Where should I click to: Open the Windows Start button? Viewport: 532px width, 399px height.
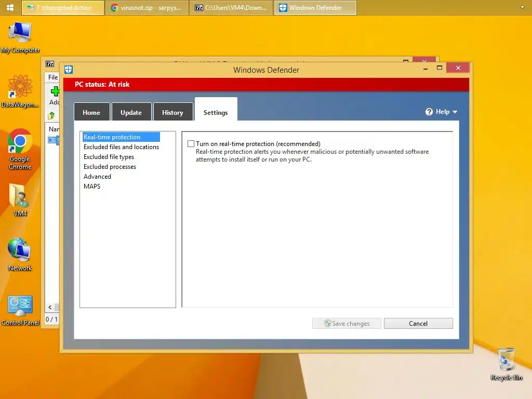coord(10,7)
